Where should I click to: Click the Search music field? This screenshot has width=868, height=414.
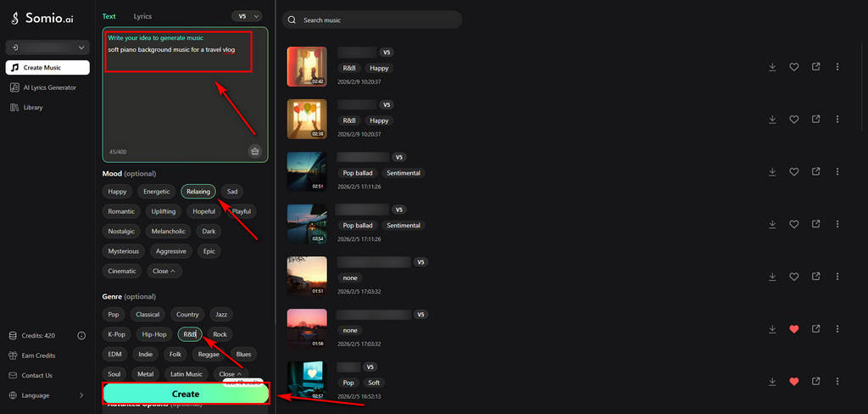coord(372,20)
